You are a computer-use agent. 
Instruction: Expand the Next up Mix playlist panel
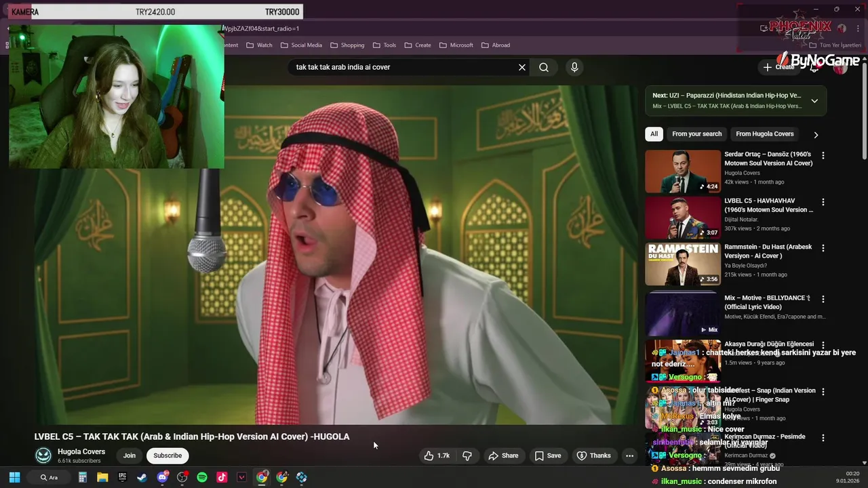[x=814, y=101]
